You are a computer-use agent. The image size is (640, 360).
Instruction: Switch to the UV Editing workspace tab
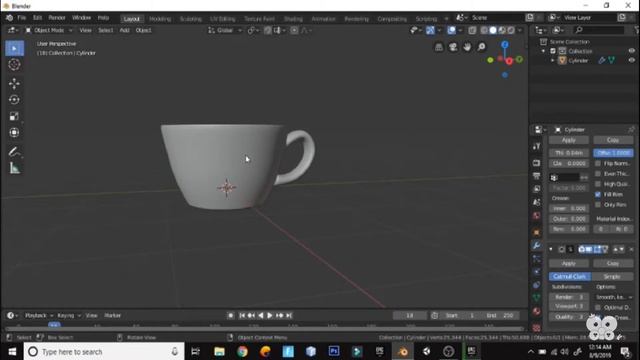223,19
